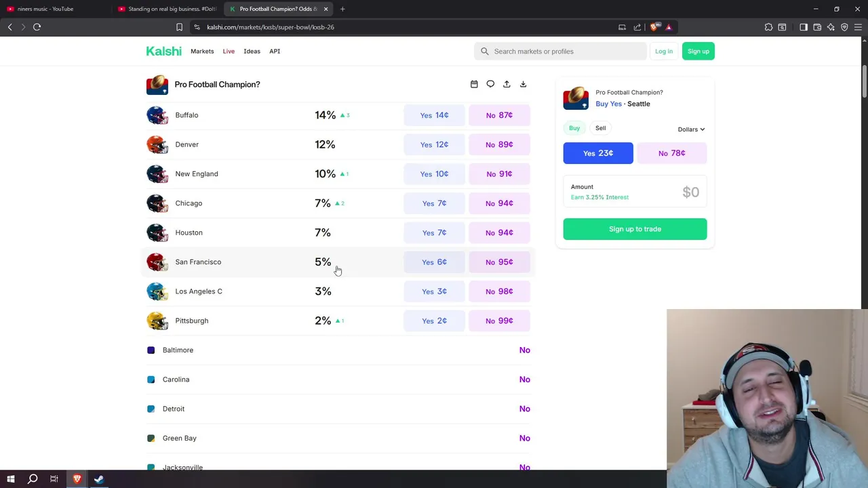The height and width of the screenshot is (488, 868).
Task: Open the comments chat bubble icon
Action: [490, 84]
